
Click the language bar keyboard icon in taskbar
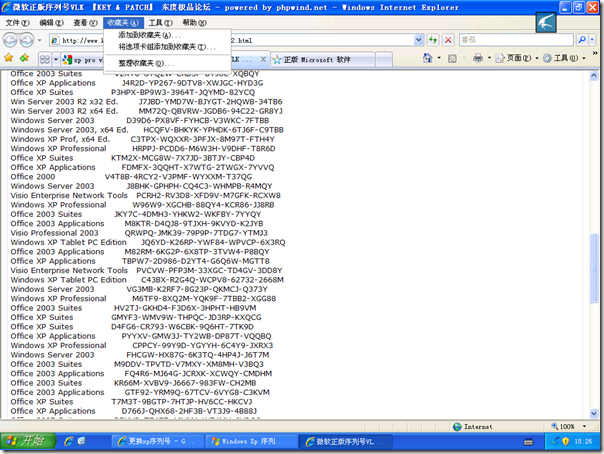click(x=529, y=442)
